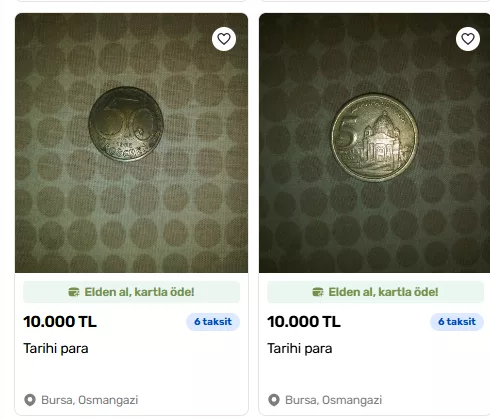Viewport: 490px width, 419px height.
Task: Click wallet icon in right listing banner
Action: [x=318, y=292]
